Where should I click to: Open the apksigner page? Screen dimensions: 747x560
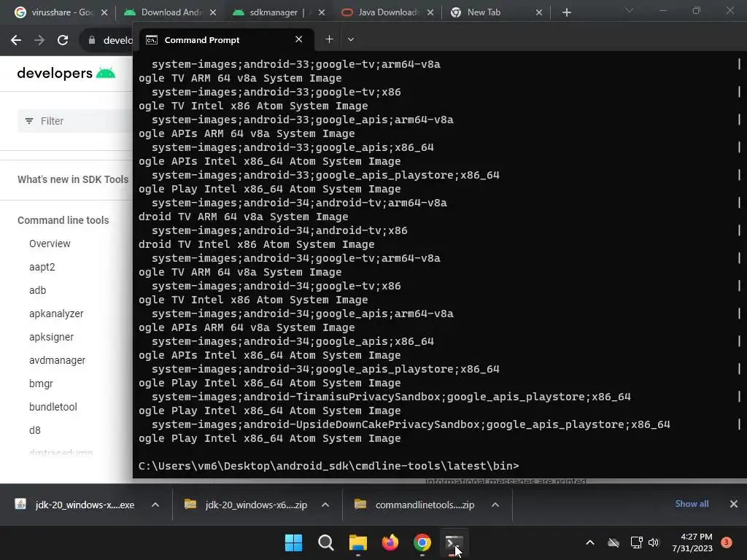52,337
